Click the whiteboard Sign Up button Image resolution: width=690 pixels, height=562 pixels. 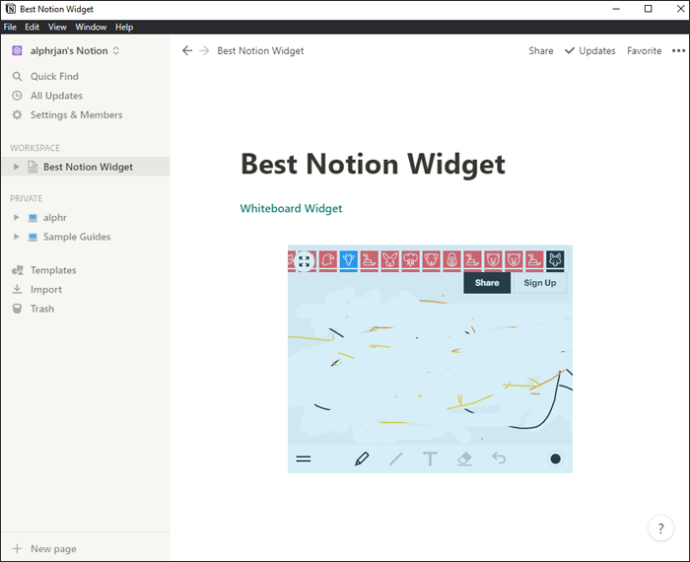(x=540, y=283)
